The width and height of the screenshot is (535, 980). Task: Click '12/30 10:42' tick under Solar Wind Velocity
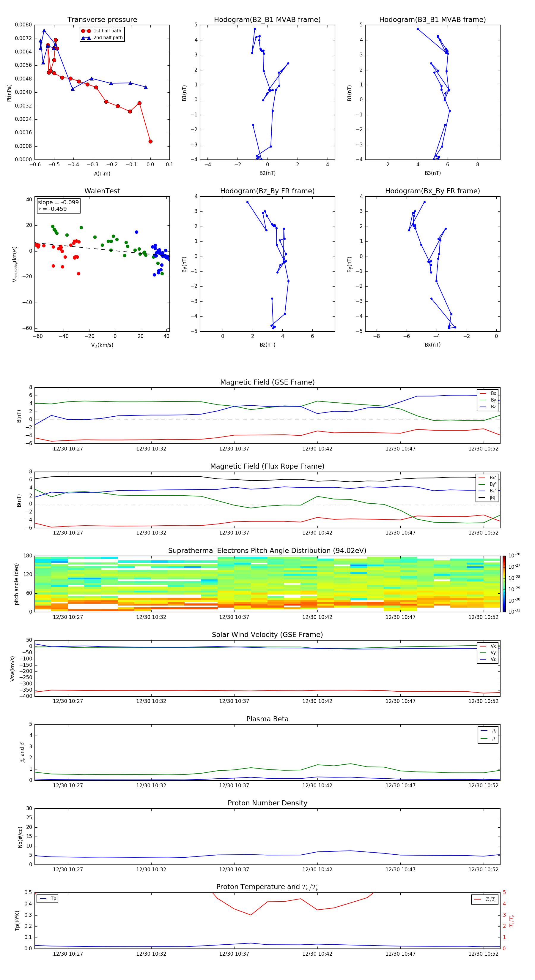pyautogui.click(x=317, y=701)
